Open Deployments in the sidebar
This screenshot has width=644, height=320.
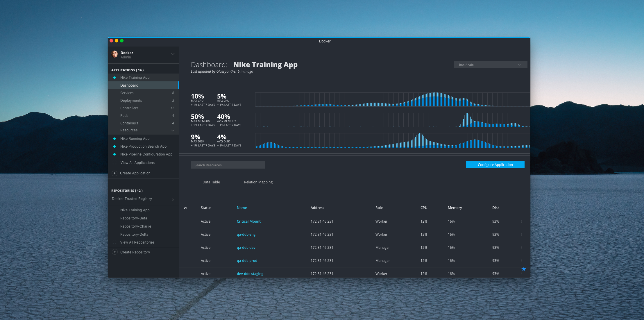pos(143,101)
